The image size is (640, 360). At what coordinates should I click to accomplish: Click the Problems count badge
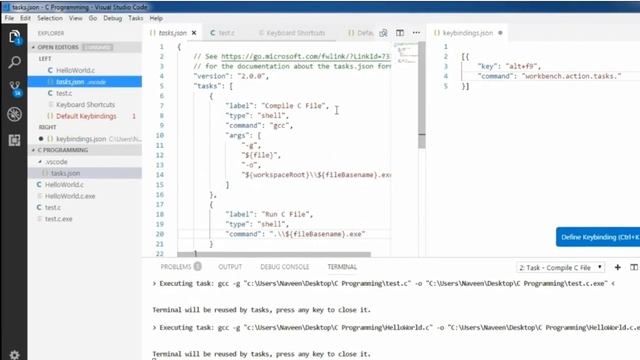pos(198,267)
